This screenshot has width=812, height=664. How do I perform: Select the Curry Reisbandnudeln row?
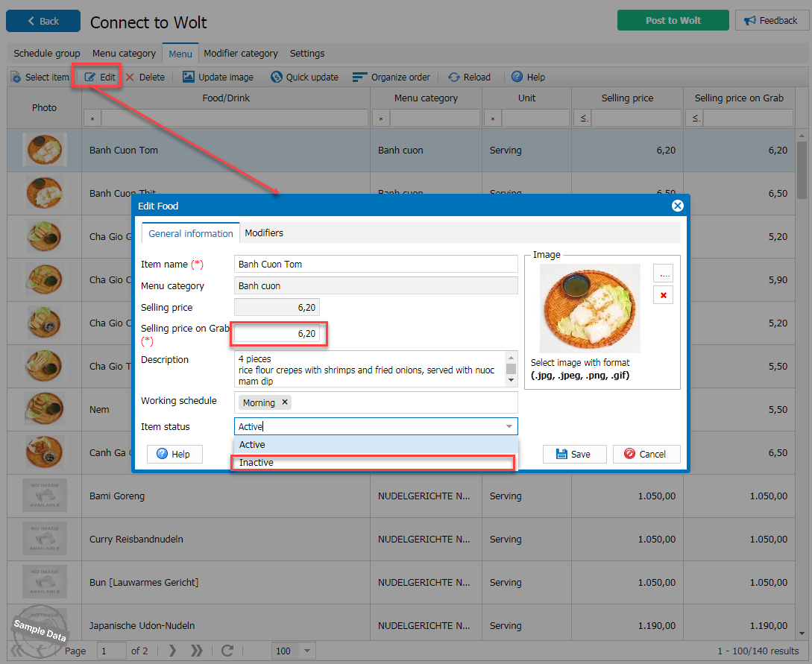pyautogui.click(x=401, y=539)
